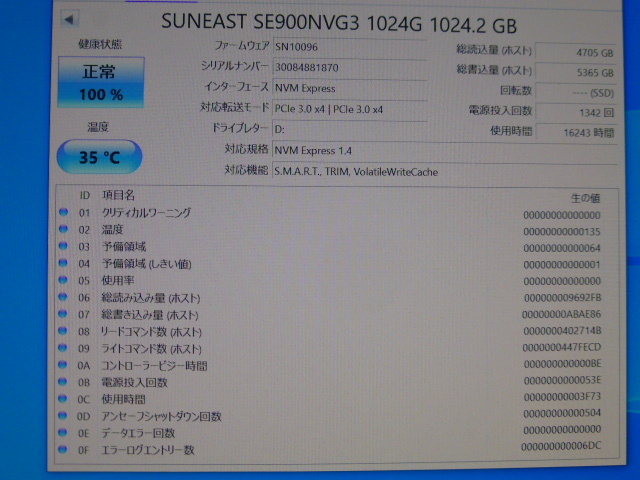Click raw value 000000447FECD

coord(562,347)
